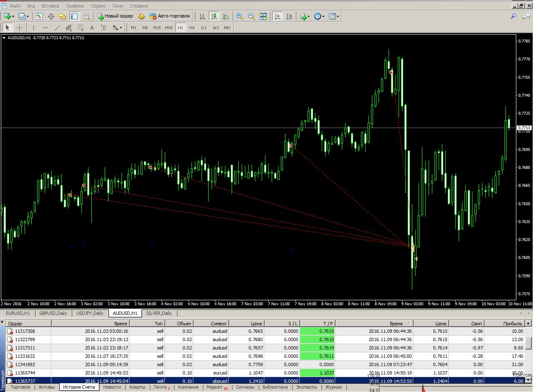Select the trendline drawing tool
The width and height of the screenshot is (533, 392).
pos(57,28)
